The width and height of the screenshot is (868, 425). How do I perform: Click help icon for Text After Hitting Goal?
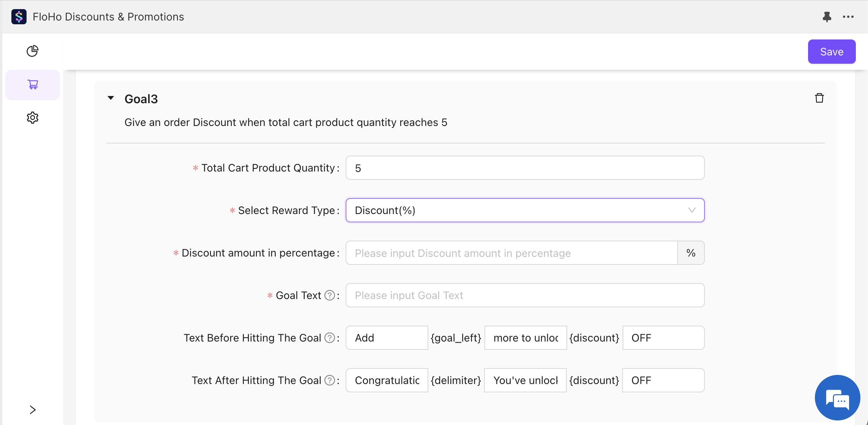pyautogui.click(x=330, y=380)
